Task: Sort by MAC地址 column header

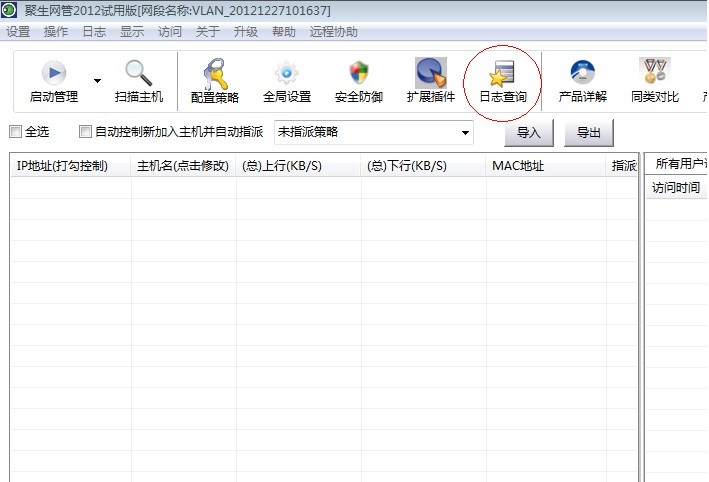Action: click(546, 166)
